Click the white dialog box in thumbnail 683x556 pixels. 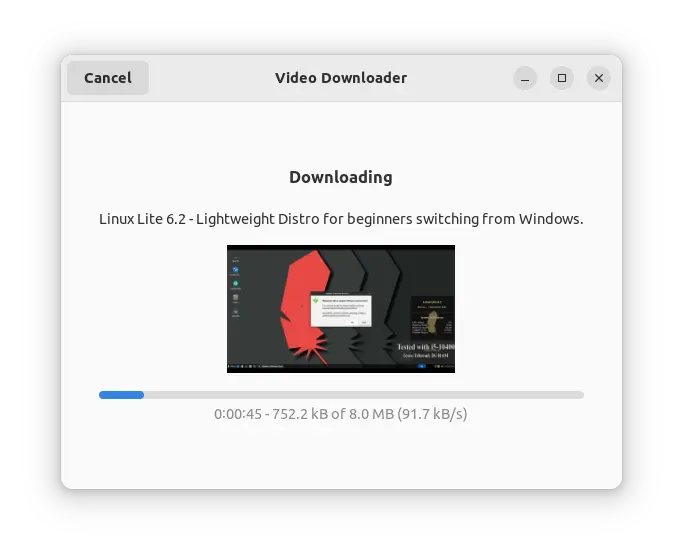[341, 311]
